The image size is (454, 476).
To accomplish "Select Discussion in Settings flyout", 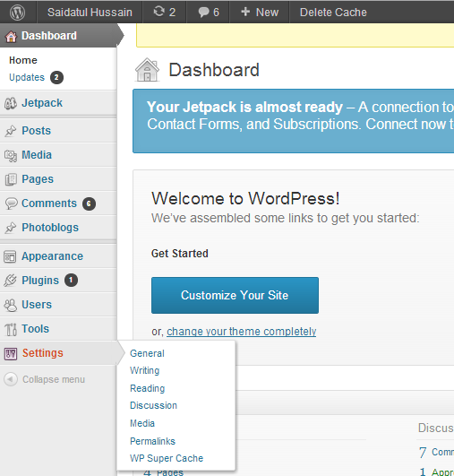I will [x=153, y=405].
